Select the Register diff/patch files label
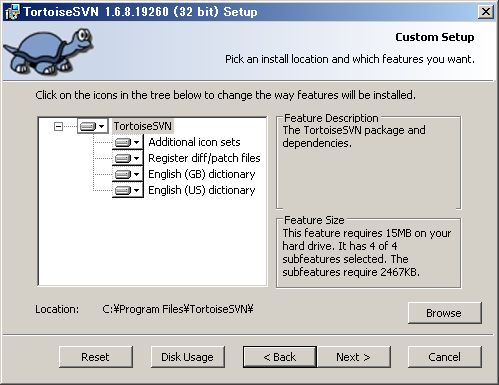 tap(204, 158)
